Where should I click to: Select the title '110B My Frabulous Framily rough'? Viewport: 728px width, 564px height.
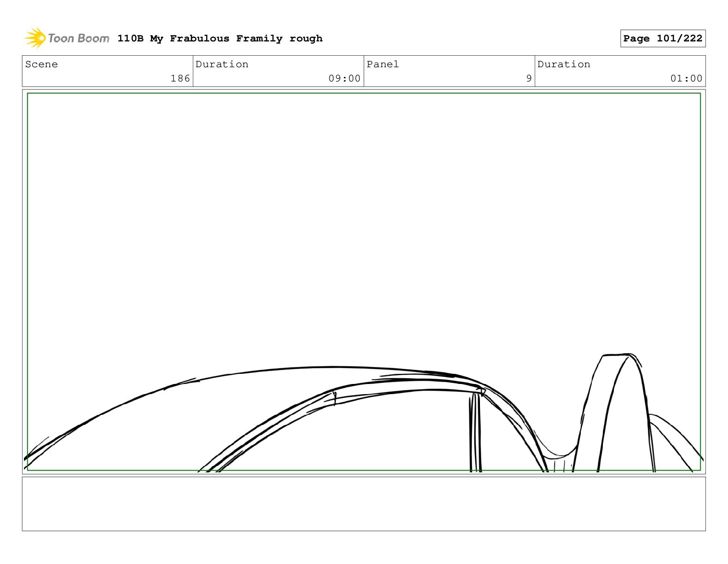[220, 39]
